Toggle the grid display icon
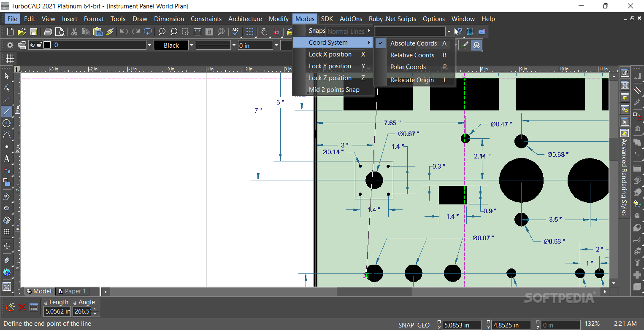Screen dimensions: 644x330 [x=10, y=58]
